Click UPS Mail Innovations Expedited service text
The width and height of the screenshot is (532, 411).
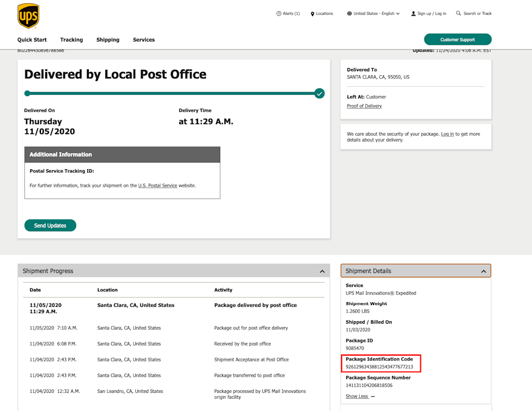(x=381, y=293)
